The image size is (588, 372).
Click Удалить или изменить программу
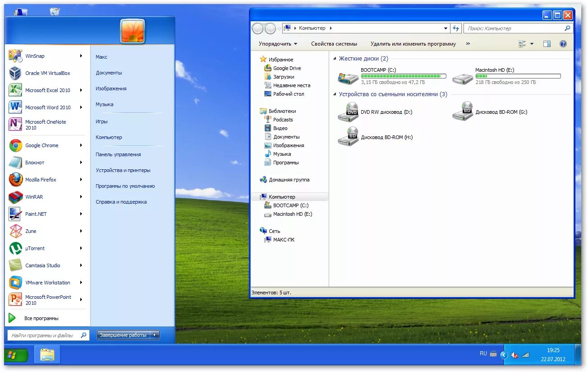[x=413, y=44]
